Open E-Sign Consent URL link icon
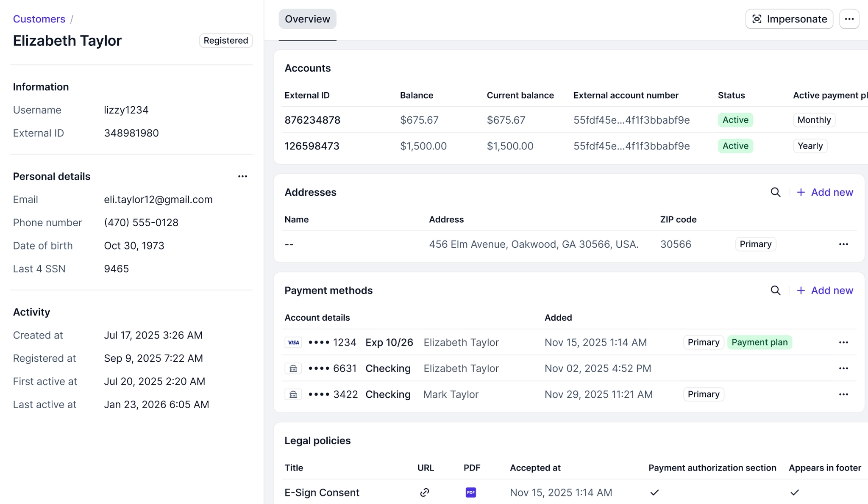Screen dimensions: 868x504 [424, 493]
